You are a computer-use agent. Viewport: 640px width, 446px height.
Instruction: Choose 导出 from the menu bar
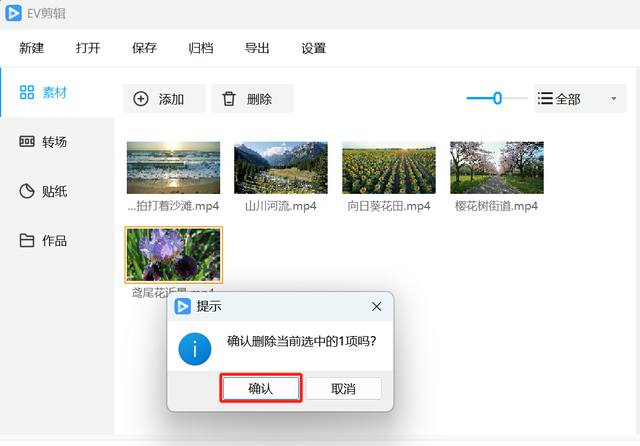257,48
